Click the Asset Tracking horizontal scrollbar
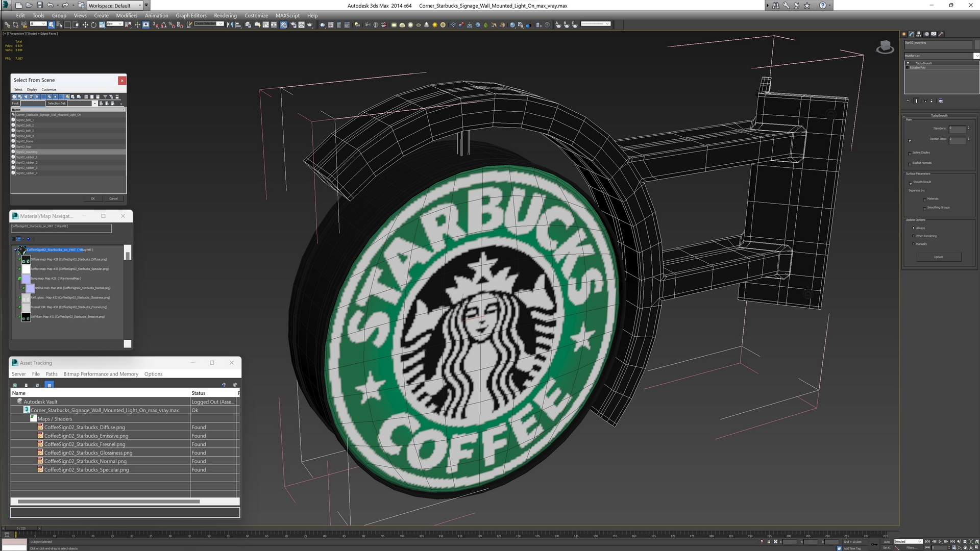980x551 pixels. [109, 502]
